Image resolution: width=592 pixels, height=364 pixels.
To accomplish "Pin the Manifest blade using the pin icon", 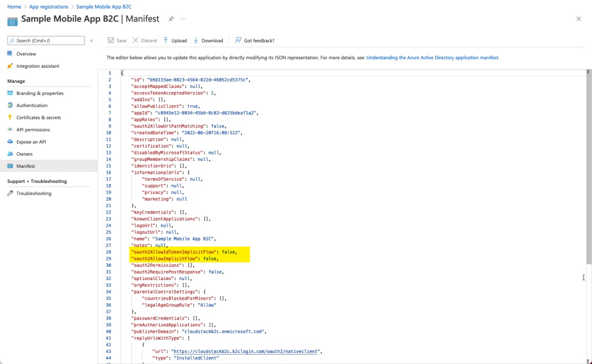I will coord(171,19).
